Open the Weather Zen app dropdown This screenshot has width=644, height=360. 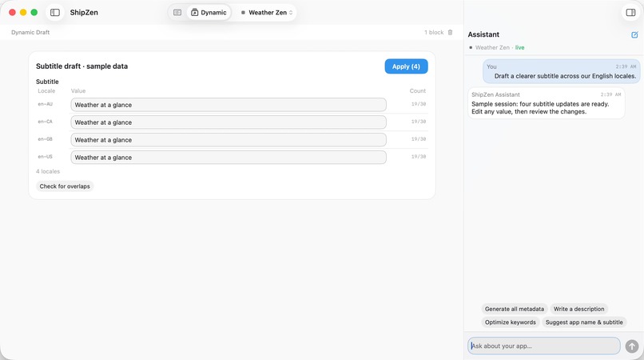coord(267,12)
